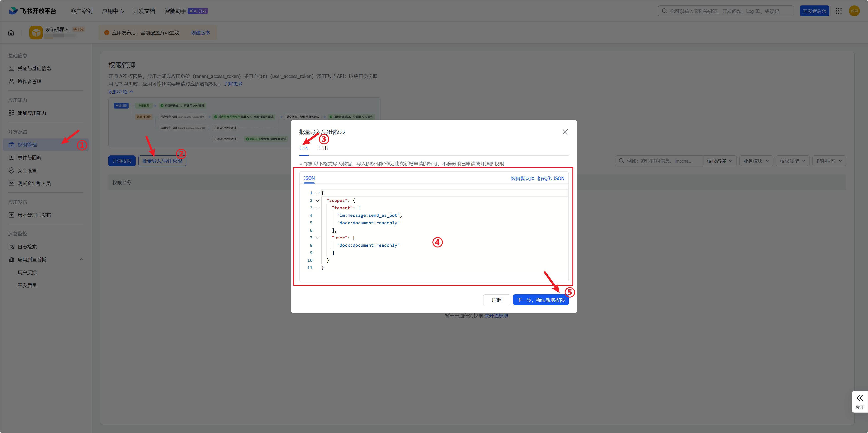Click the 展开 double-arrow panel icon

pos(860,398)
